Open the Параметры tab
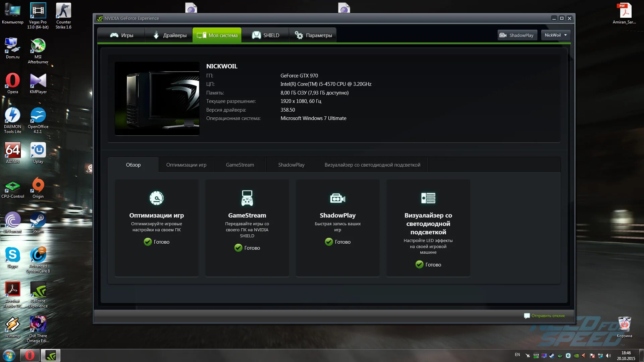The image size is (644, 362). pyautogui.click(x=313, y=35)
